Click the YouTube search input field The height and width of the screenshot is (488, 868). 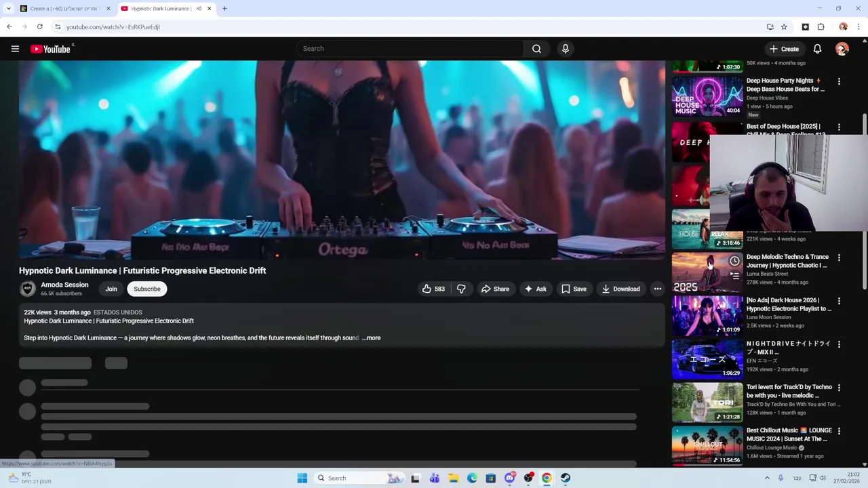409,49
